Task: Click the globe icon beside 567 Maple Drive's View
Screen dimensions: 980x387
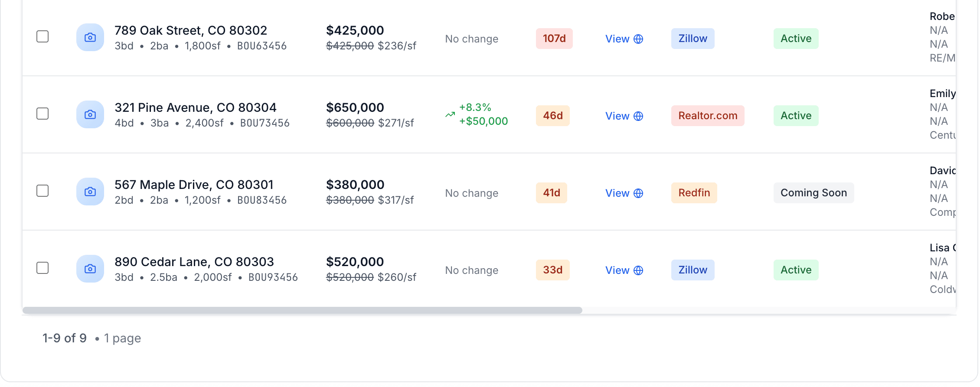Action: click(638, 193)
